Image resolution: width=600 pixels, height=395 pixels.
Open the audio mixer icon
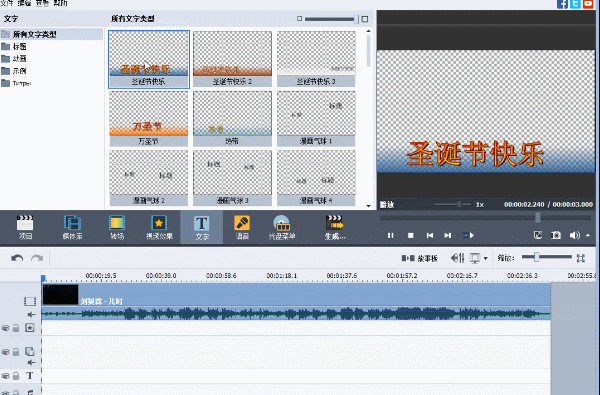click(x=457, y=258)
